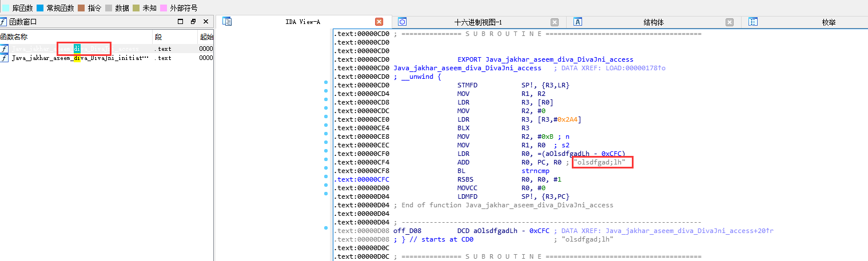The height and width of the screenshot is (261, 868).
Task: Click the __unwind { comment line
Action: (417, 77)
